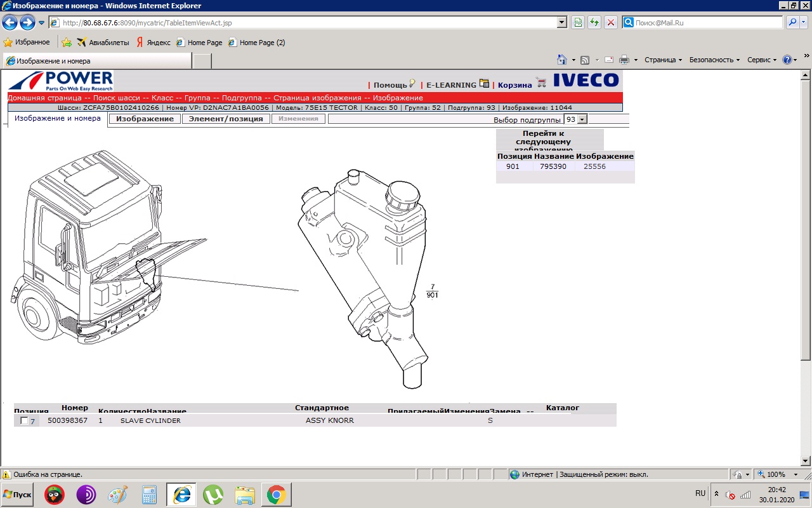Open the home icon dropdown arrow
The image size is (812, 508).
(x=573, y=60)
